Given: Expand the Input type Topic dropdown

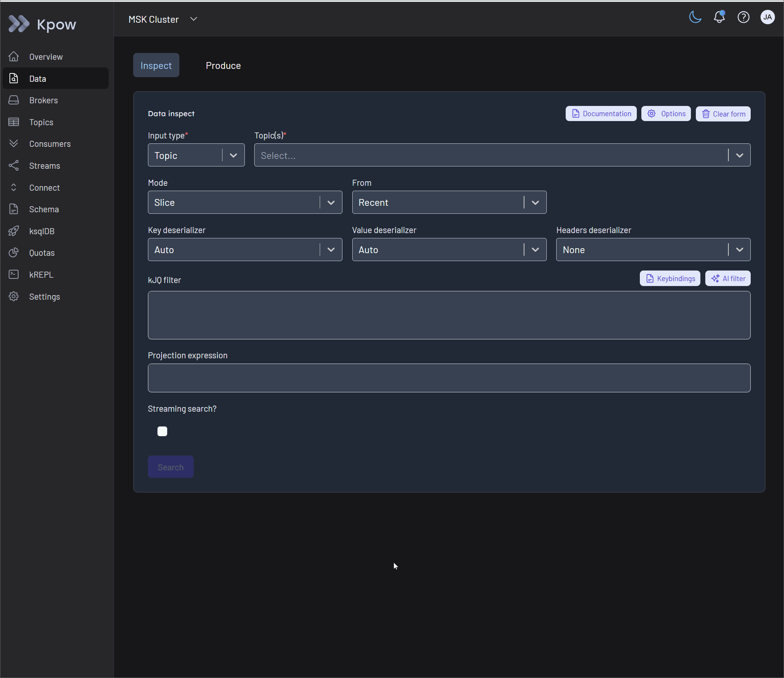Looking at the screenshot, I should [x=196, y=155].
